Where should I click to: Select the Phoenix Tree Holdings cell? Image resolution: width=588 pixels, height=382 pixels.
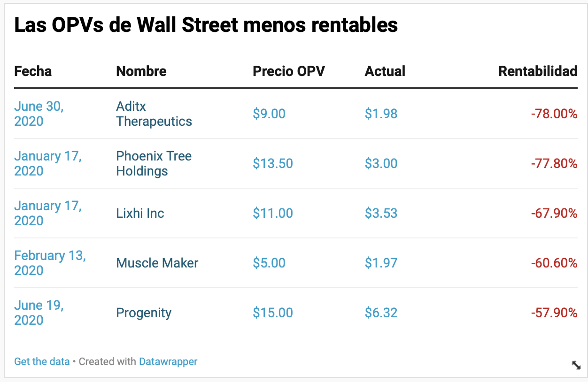click(x=154, y=163)
